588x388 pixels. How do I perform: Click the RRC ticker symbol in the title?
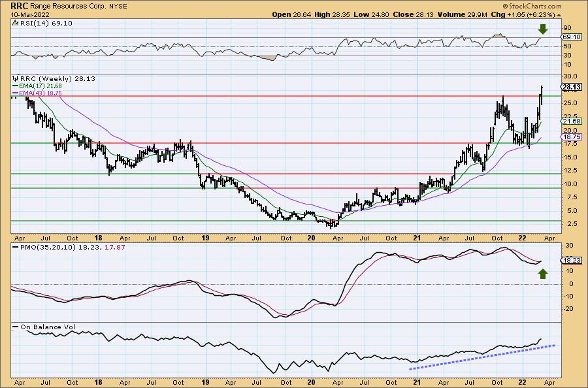(19, 6)
